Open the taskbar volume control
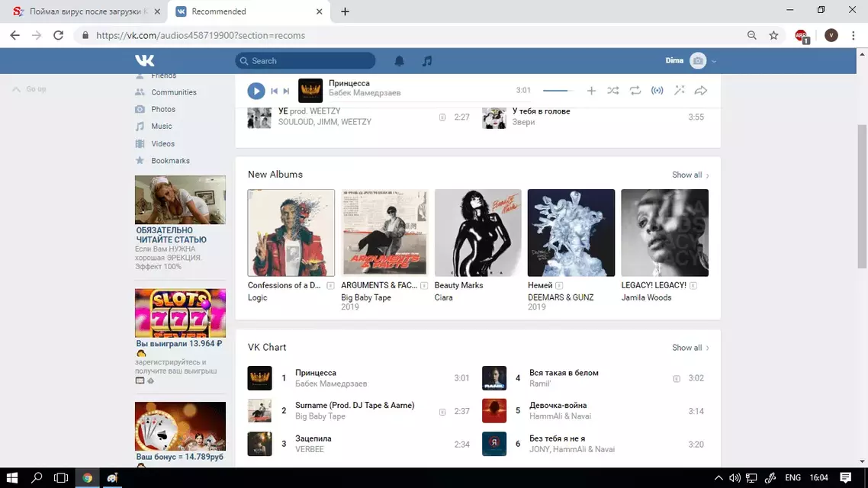 point(735,478)
